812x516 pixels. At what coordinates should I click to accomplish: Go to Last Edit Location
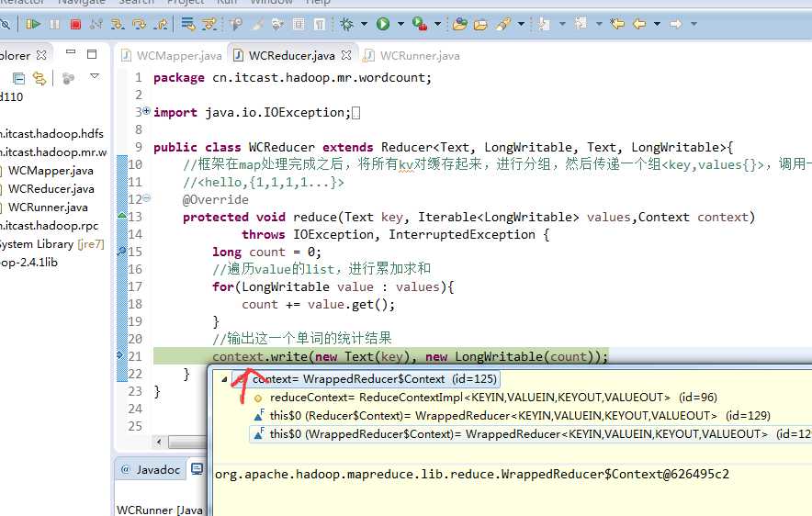click(617, 24)
